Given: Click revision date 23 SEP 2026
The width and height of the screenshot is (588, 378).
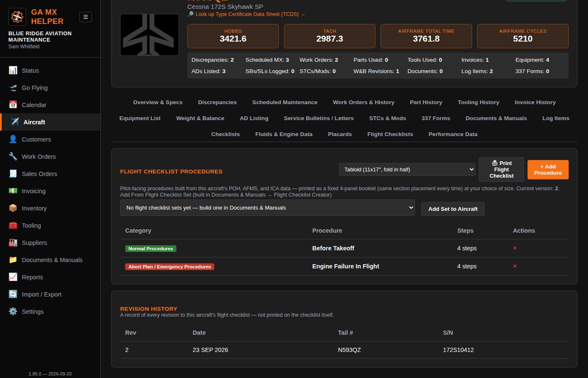Looking at the screenshot, I should tap(210, 350).
